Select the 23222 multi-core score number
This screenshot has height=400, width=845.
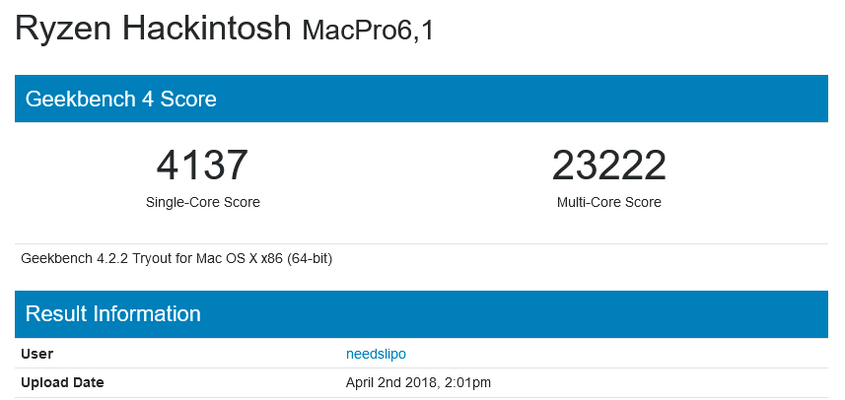tap(609, 165)
